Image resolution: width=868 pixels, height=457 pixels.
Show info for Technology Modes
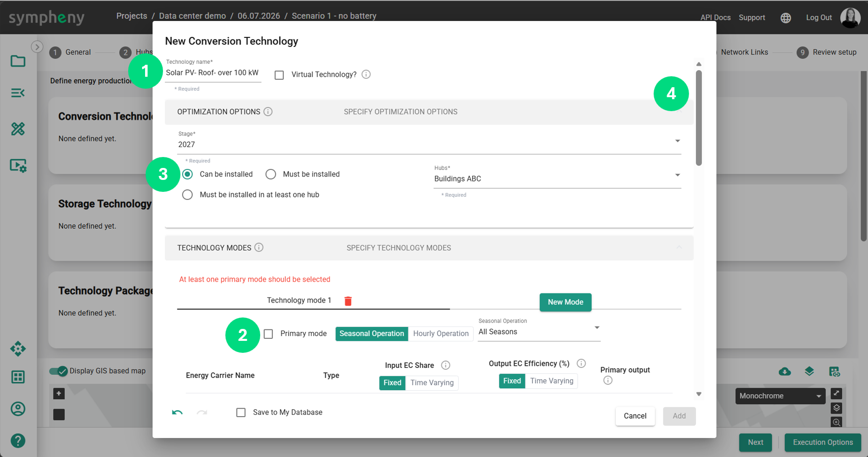[259, 247]
